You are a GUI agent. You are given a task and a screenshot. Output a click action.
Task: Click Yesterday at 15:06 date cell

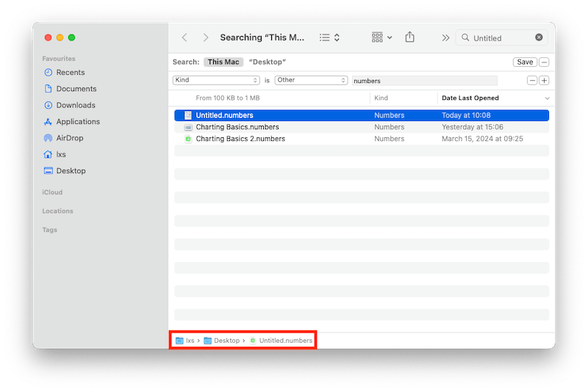pyautogui.click(x=472, y=127)
